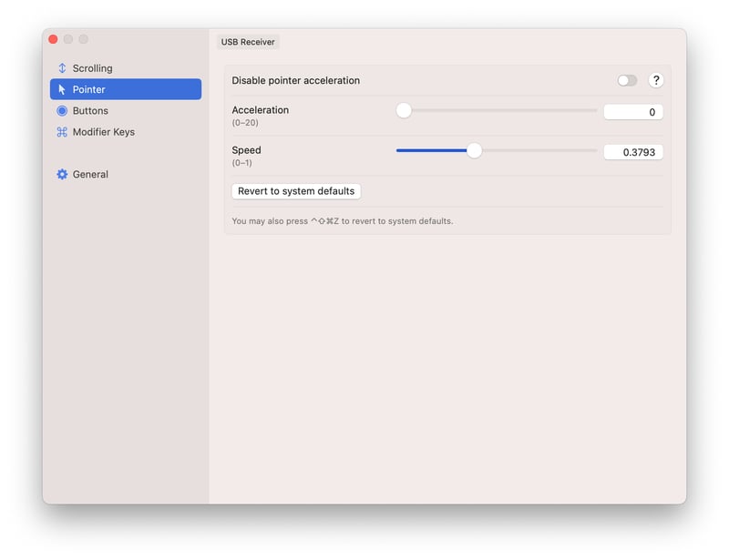Open the USB Receiver device selector
The height and width of the screenshot is (560, 729).
pyautogui.click(x=248, y=42)
